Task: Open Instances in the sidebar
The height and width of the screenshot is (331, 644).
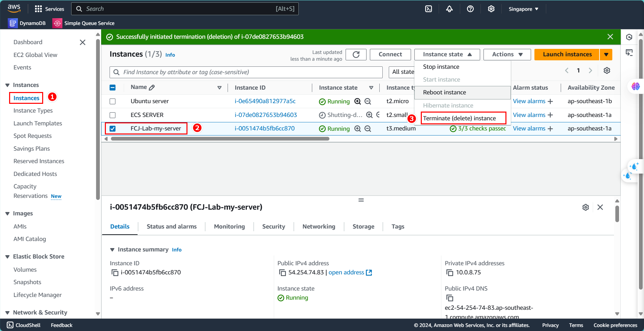Action: coord(26,98)
